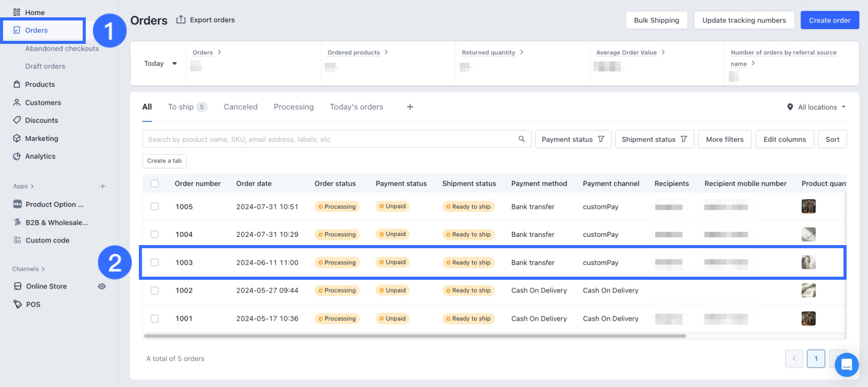Click the plus icon to add tab
The width and height of the screenshot is (868, 387).
tap(409, 107)
